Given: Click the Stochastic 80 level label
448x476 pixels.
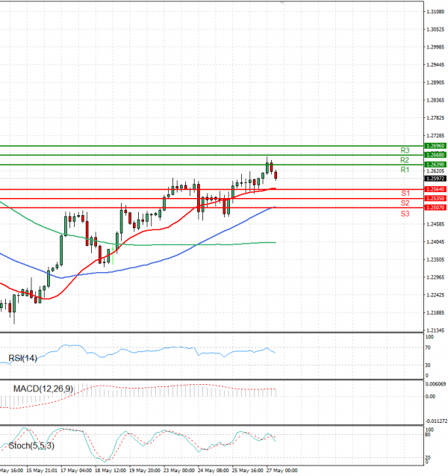Looking at the screenshot, I should click(428, 435).
